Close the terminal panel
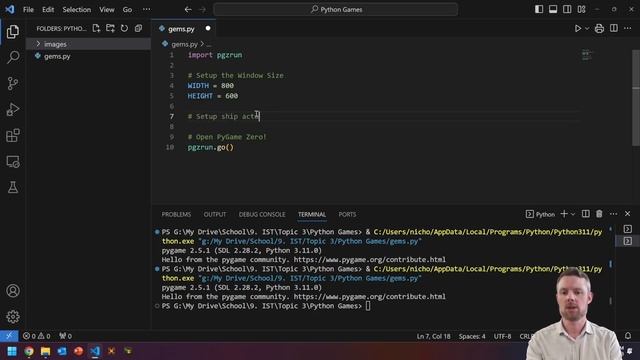 (628, 214)
